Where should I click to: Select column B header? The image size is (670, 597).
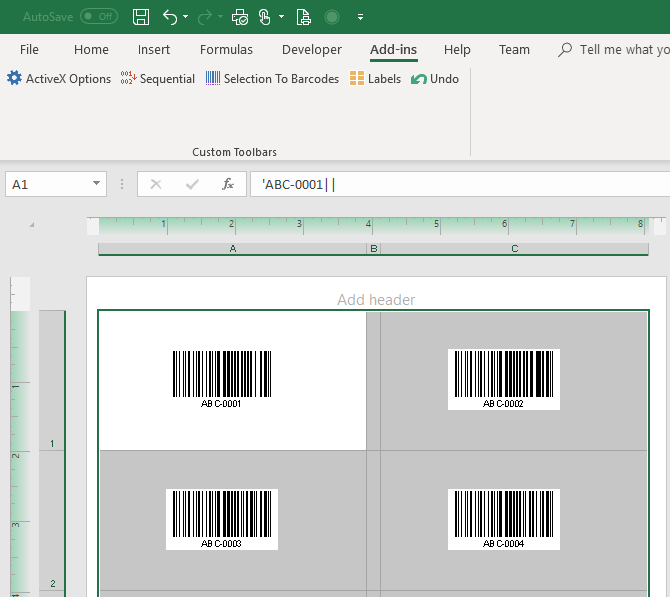click(373, 249)
